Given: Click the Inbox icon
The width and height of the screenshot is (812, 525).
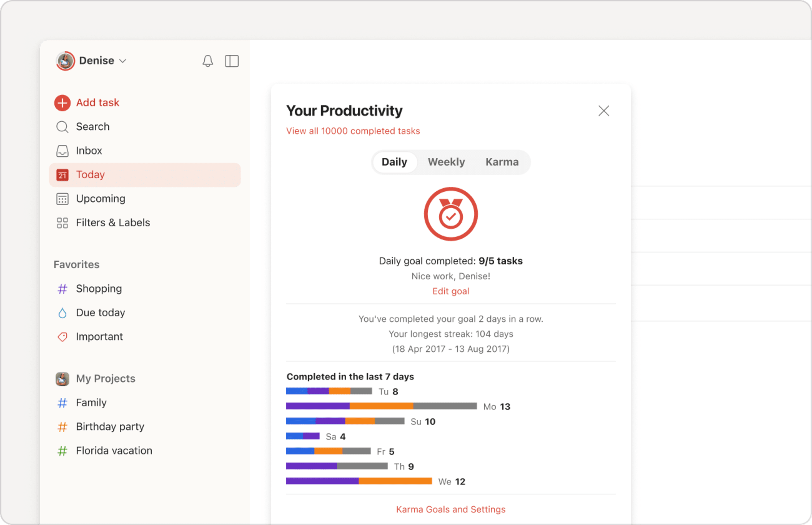Looking at the screenshot, I should coord(62,150).
